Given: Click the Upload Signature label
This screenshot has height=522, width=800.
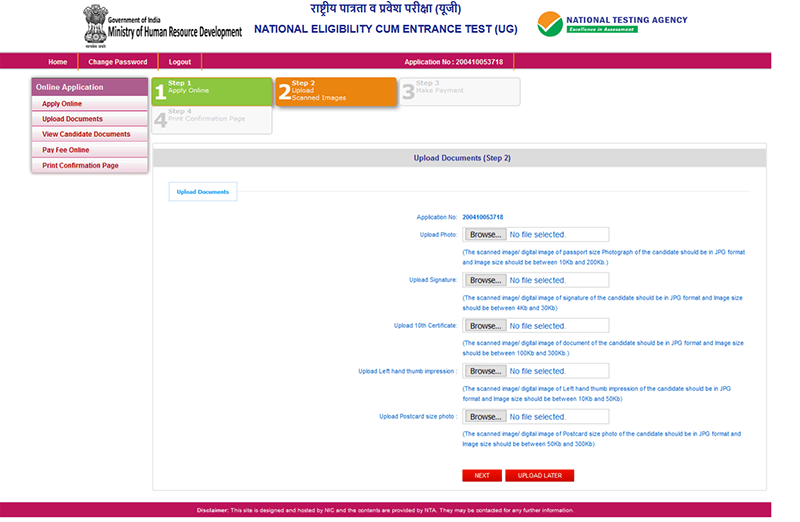Looking at the screenshot, I should pyautogui.click(x=433, y=280).
